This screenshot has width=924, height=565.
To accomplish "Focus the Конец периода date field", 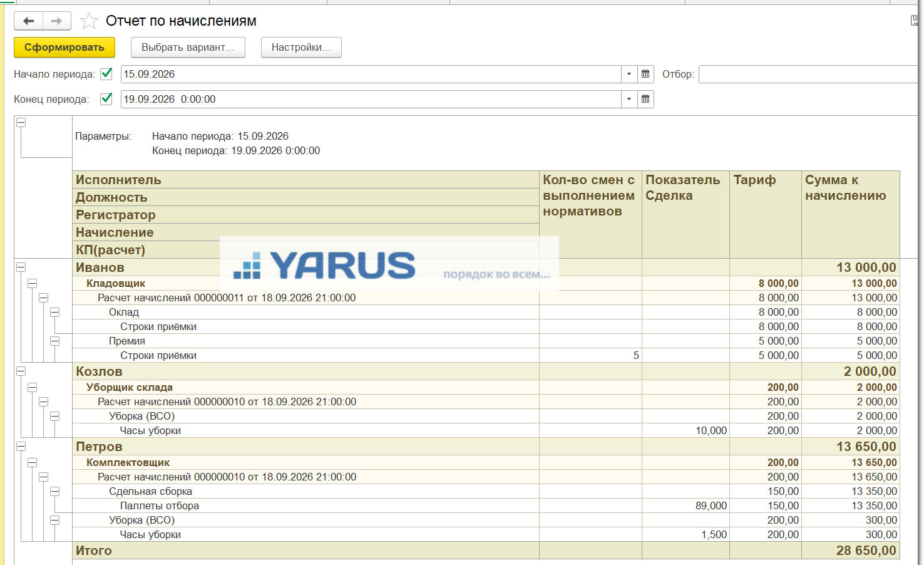I will click(371, 99).
